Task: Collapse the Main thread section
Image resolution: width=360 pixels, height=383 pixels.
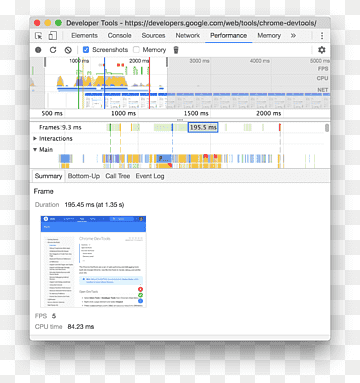Action: [35, 149]
